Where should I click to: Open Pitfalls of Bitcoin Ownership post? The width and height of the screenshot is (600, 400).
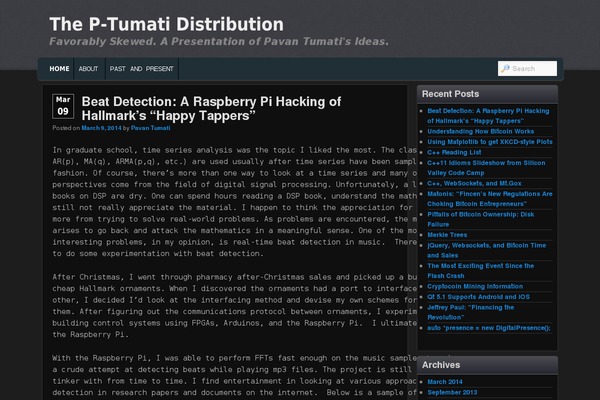[481, 219]
